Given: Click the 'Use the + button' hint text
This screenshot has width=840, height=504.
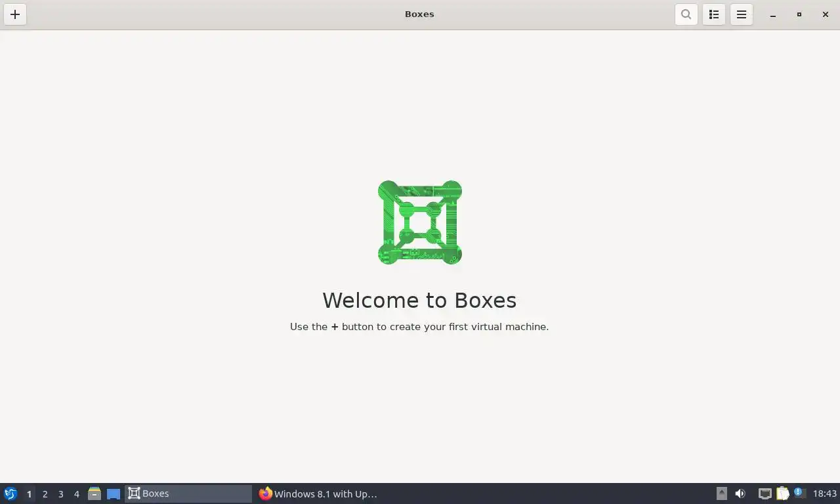Looking at the screenshot, I should (419, 327).
